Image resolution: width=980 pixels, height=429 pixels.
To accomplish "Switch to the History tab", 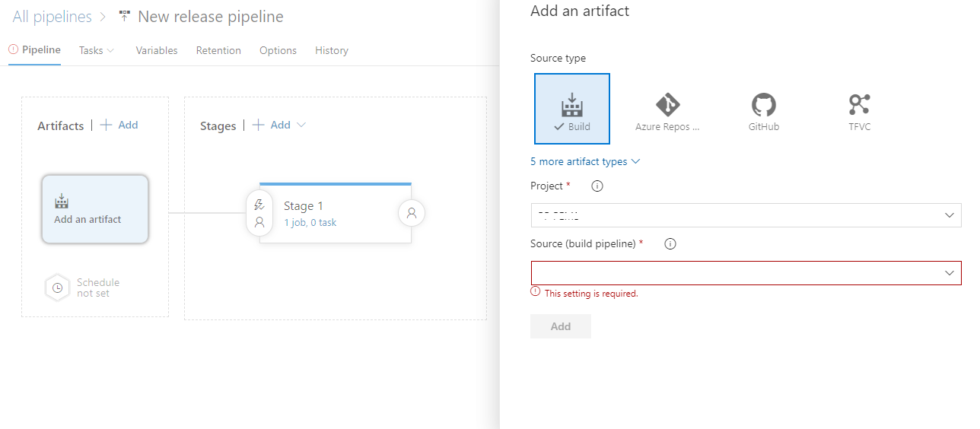I will tap(332, 50).
